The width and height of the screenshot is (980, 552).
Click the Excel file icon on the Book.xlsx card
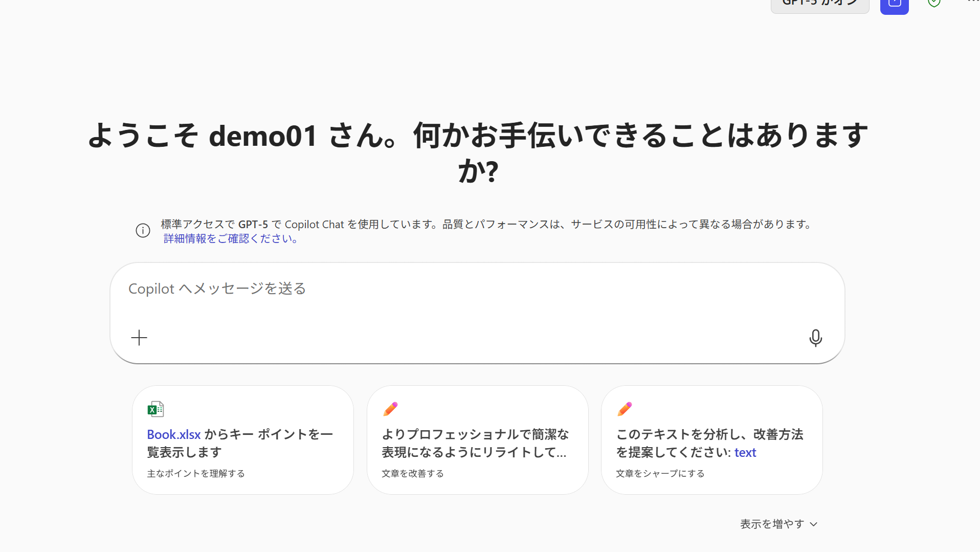pyautogui.click(x=155, y=409)
